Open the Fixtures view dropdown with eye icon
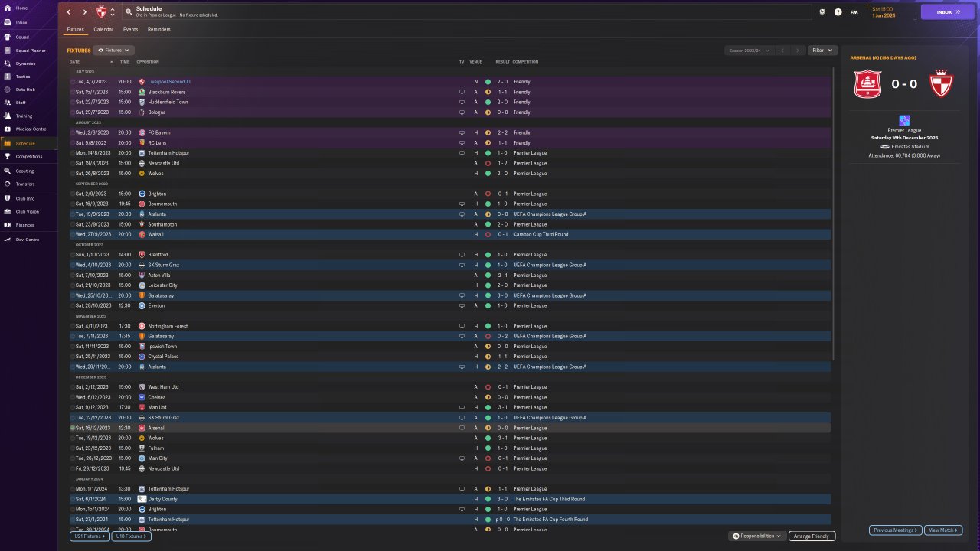980x551 pixels. (113, 50)
